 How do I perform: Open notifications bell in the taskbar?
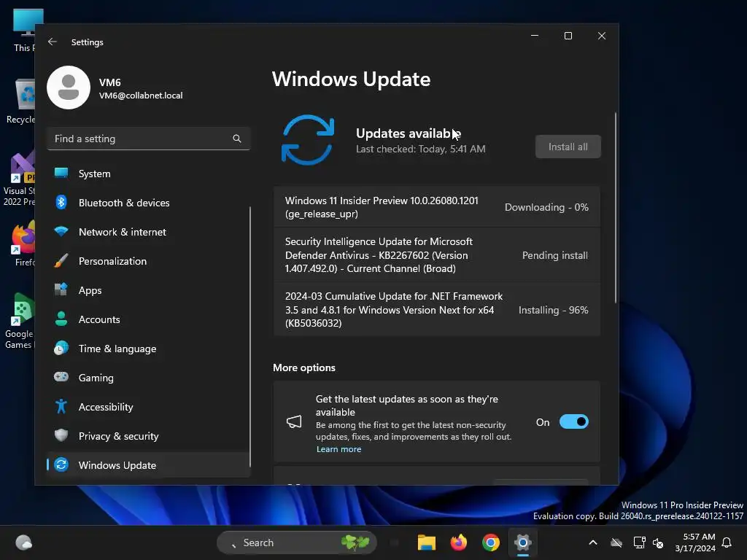click(x=727, y=542)
